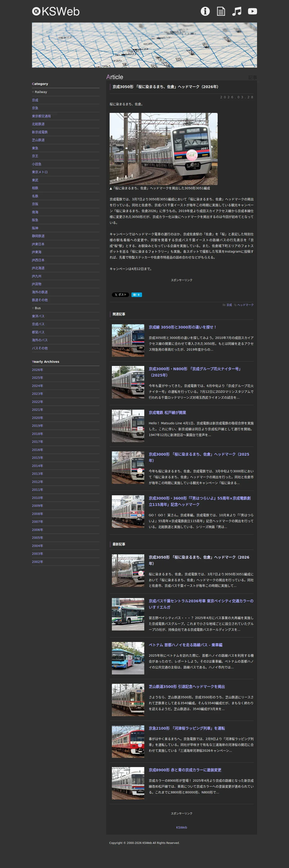Go to the 小田急 category
This screenshot has height=868, width=289.
pyautogui.click(x=37, y=164)
